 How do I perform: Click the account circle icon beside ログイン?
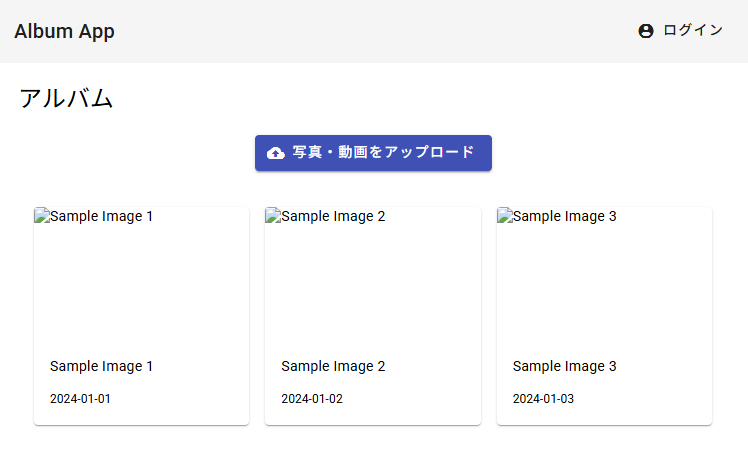tap(645, 31)
